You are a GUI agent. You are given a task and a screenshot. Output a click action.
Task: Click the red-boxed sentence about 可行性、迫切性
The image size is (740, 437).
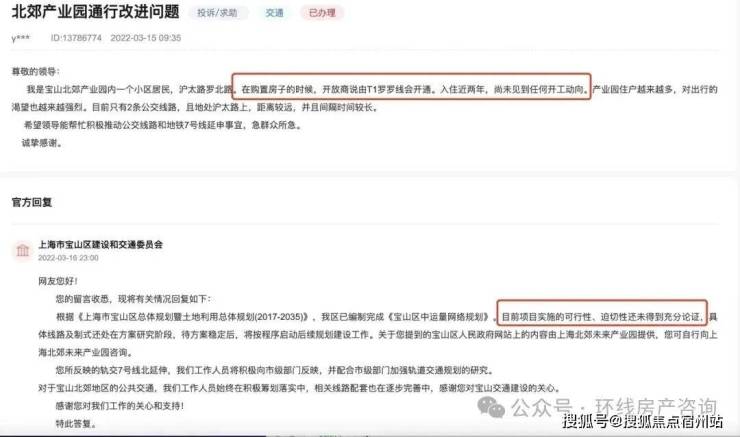[x=602, y=313]
